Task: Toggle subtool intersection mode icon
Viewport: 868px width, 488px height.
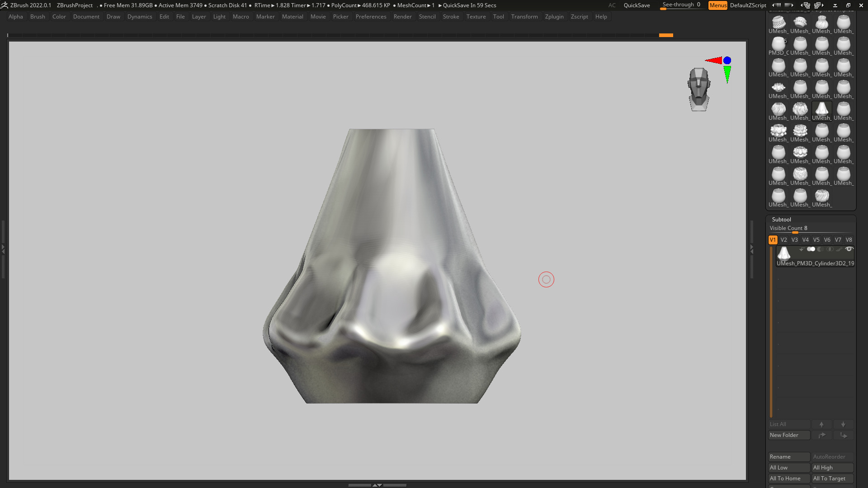Action: (x=830, y=249)
